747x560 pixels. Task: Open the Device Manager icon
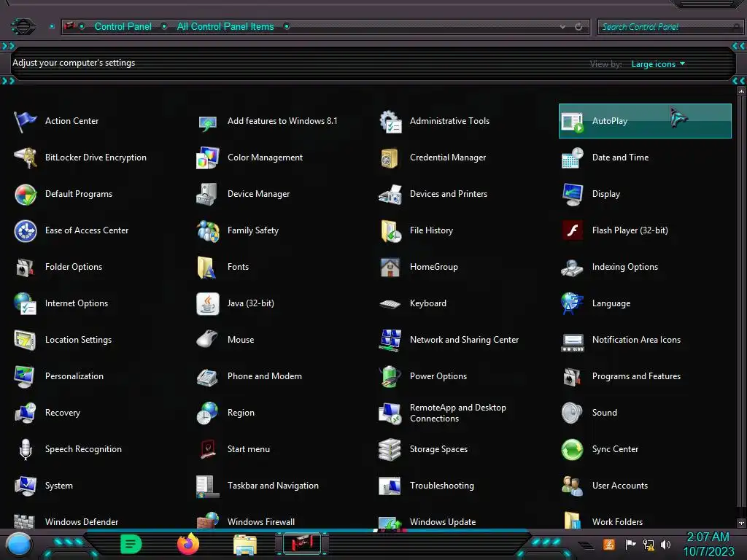click(x=208, y=194)
